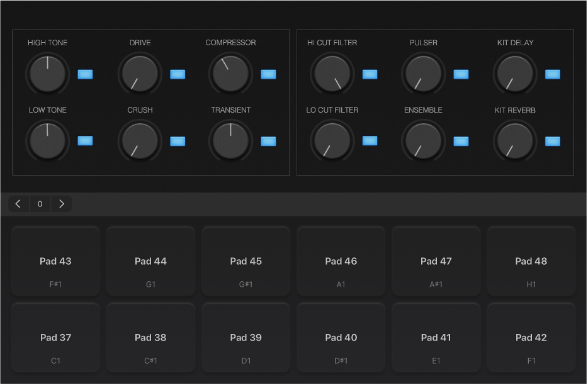Click the KIT DELAY knob
588x385 pixels.
click(x=515, y=74)
